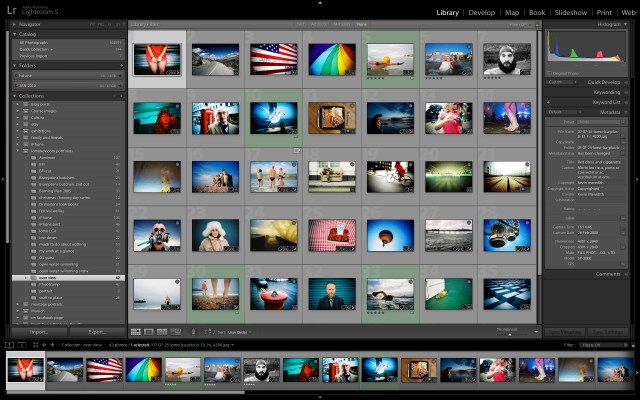Choose Metadata in Library Filter bar
Screen dimensions: 640x400
(342, 24)
